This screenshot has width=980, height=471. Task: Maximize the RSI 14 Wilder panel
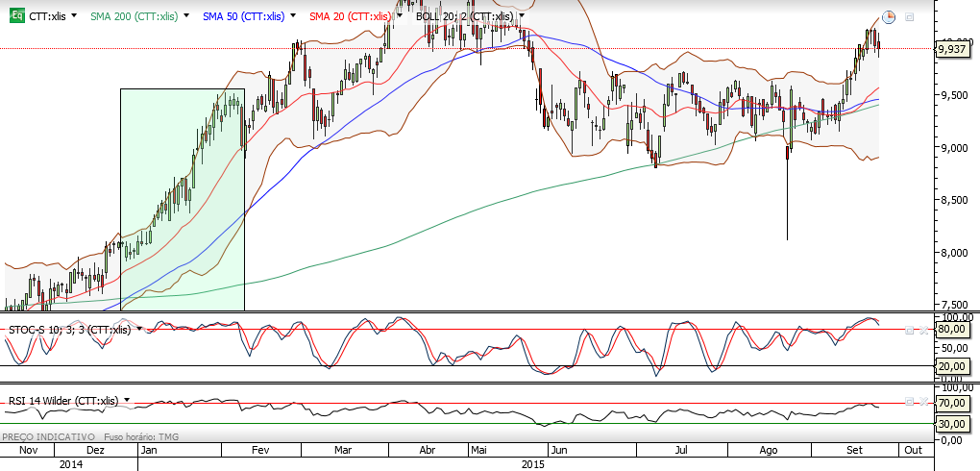point(909,401)
